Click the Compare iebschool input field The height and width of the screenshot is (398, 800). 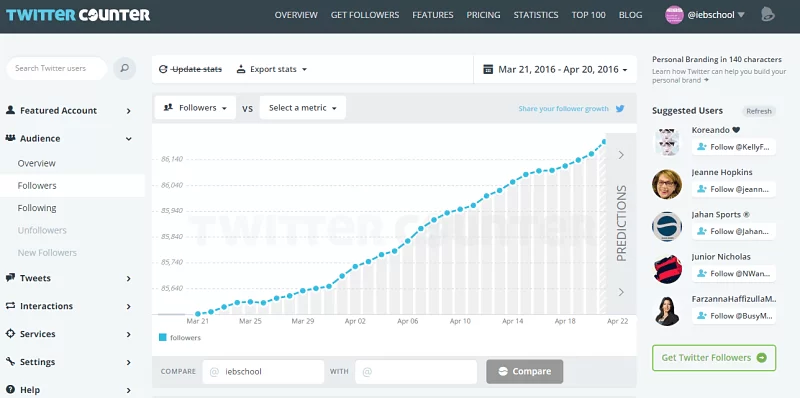(x=263, y=371)
